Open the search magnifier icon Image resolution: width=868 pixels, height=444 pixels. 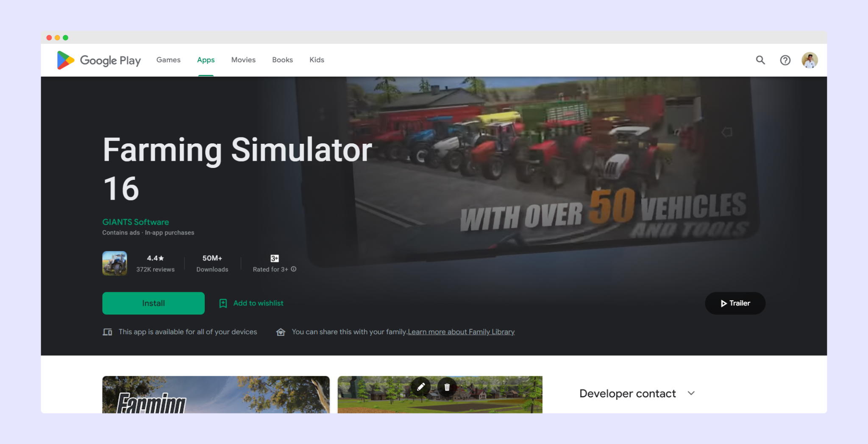point(760,60)
